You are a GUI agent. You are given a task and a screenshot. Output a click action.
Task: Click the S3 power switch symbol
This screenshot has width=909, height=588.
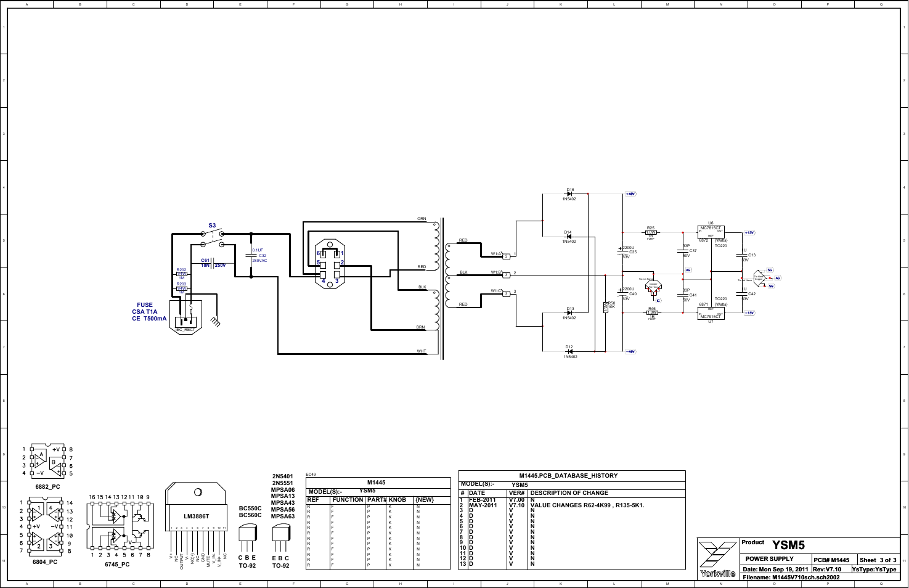(213, 239)
